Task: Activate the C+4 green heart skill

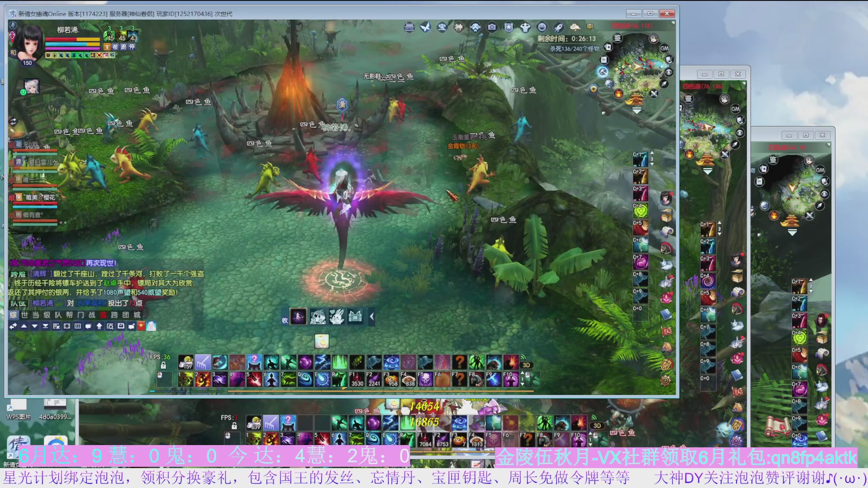Action: [x=640, y=211]
